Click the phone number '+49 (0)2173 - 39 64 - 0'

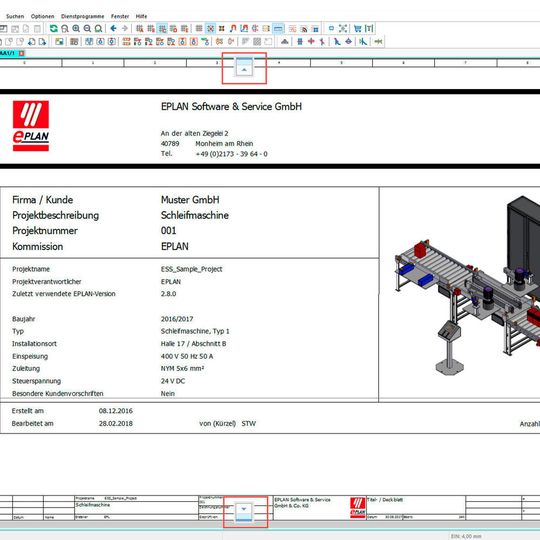click(231, 154)
